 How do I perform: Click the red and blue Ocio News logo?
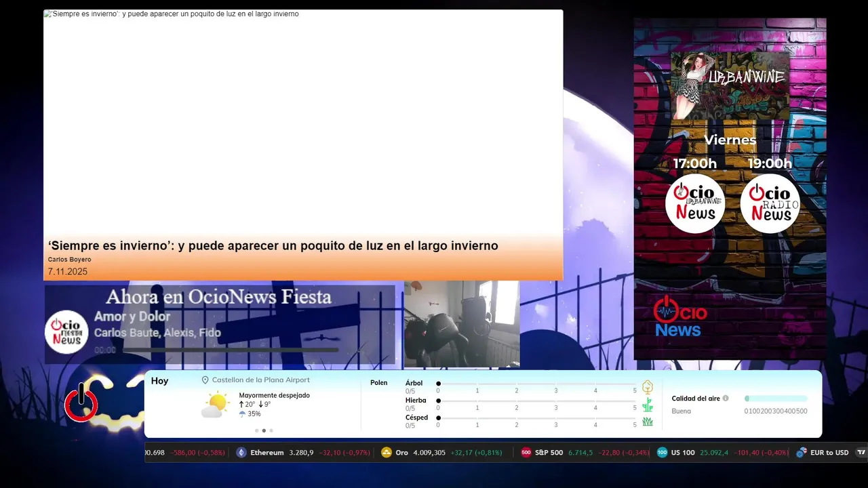(x=680, y=317)
